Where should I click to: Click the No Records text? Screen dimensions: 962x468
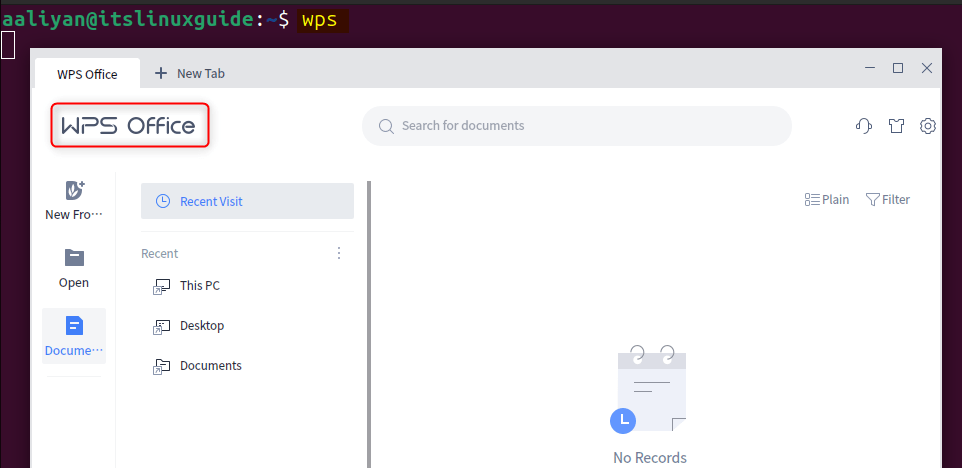(x=650, y=458)
